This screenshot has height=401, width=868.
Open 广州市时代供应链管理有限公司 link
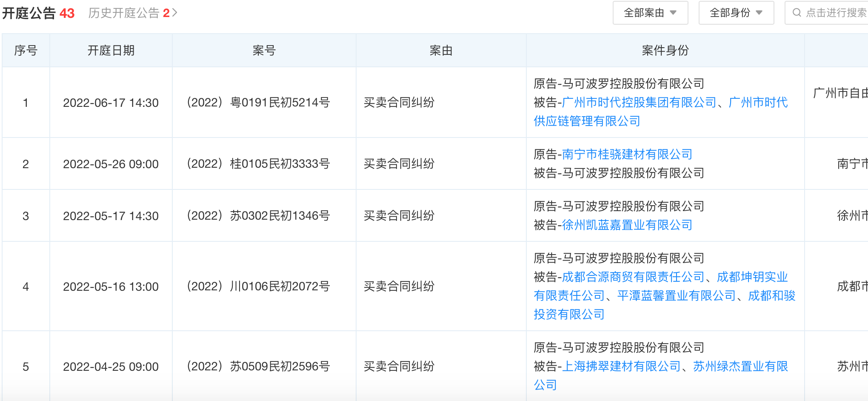660,112
